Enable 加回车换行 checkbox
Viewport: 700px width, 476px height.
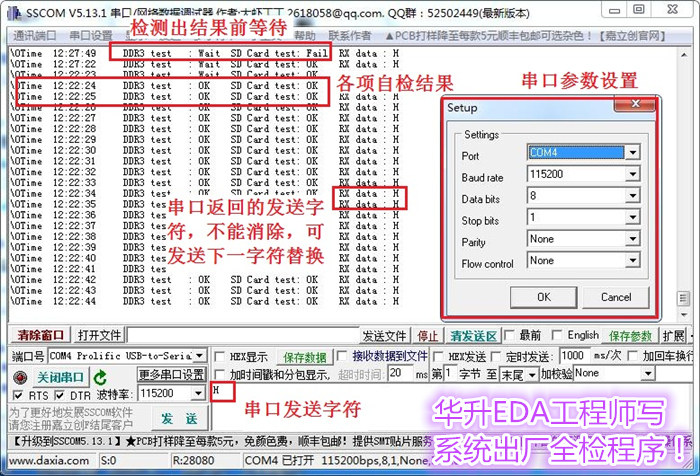pyautogui.click(x=632, y=356)
